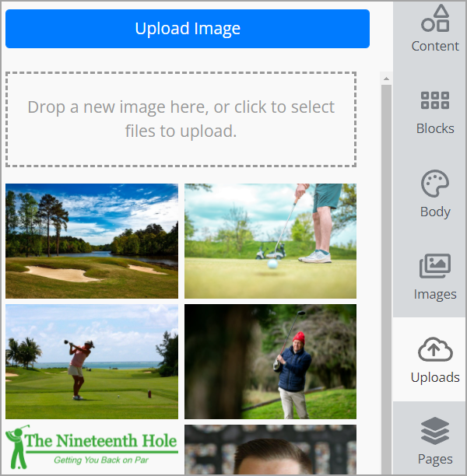Image resolution: width=467 pixels, height=476 pixels.
Task: Click the drop zone to select files
Action: pyautogui.click(x=181, y=119)
